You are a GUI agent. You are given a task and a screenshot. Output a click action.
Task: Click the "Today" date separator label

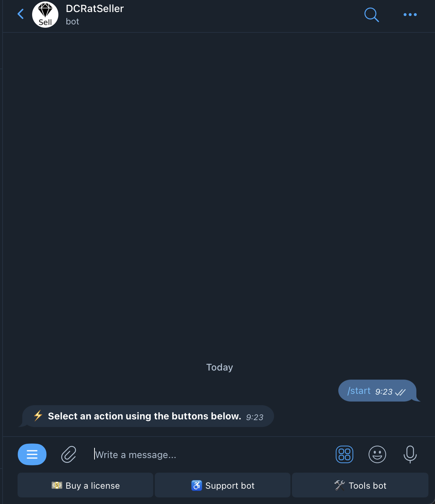click(219, 367)
